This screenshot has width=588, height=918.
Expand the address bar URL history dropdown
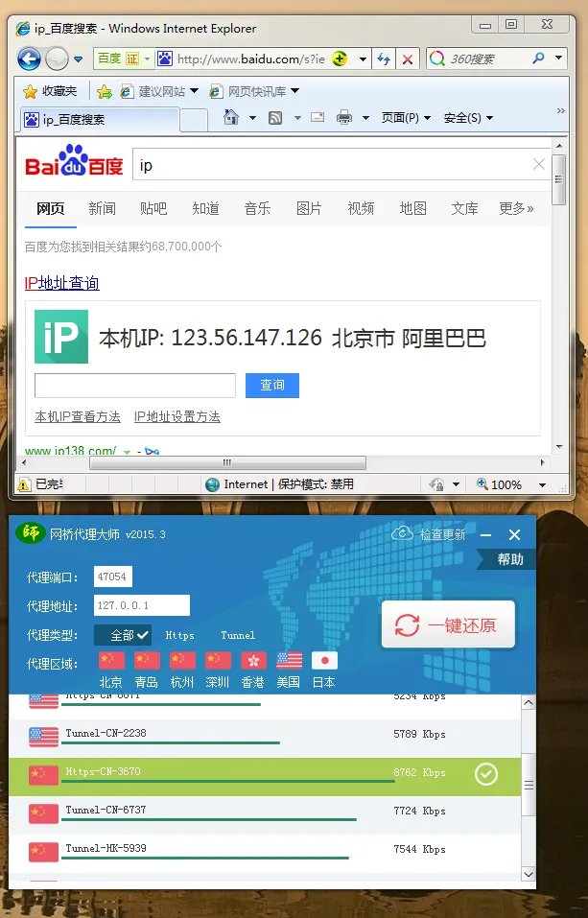(x=363, y=59)
